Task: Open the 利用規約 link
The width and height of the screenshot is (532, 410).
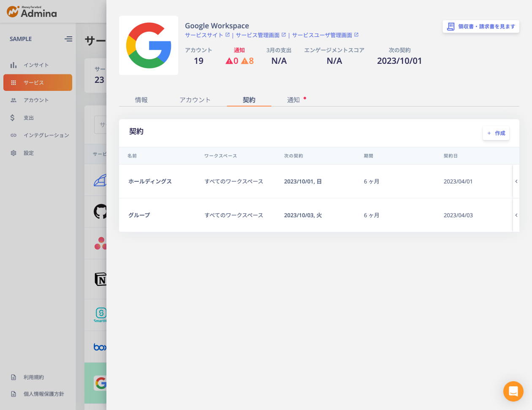Action: pos(34,377)
